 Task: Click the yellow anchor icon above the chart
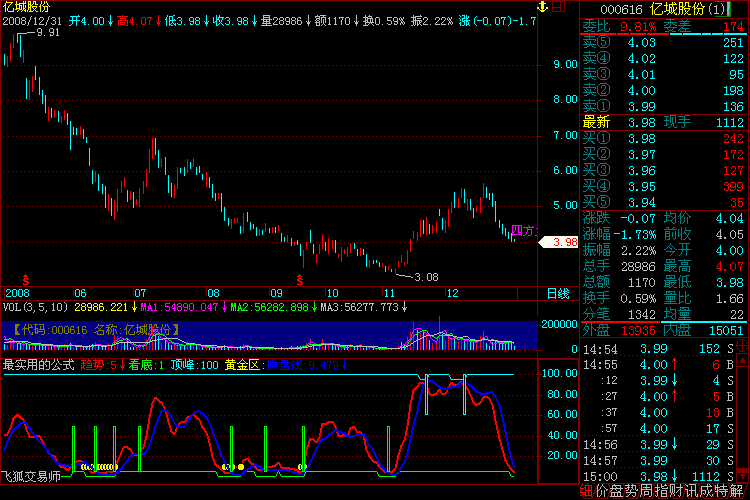coord(542,7)
